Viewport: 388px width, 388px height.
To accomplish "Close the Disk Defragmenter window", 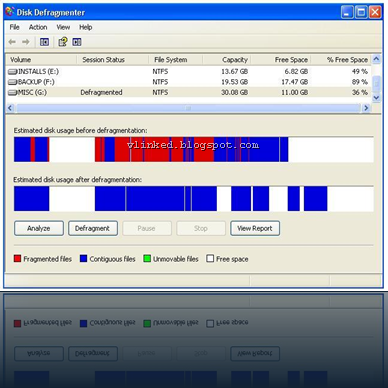I will point(375,12).
